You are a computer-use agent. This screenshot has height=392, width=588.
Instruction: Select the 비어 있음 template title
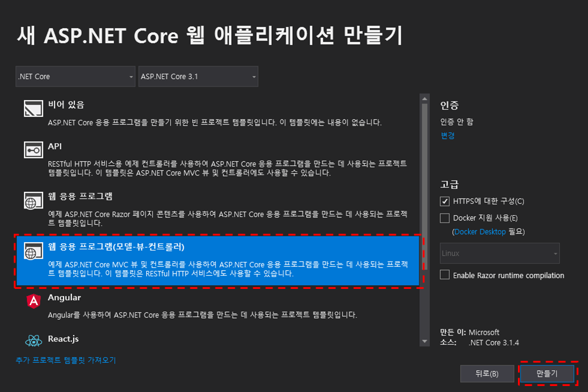[x=66, y=104]
